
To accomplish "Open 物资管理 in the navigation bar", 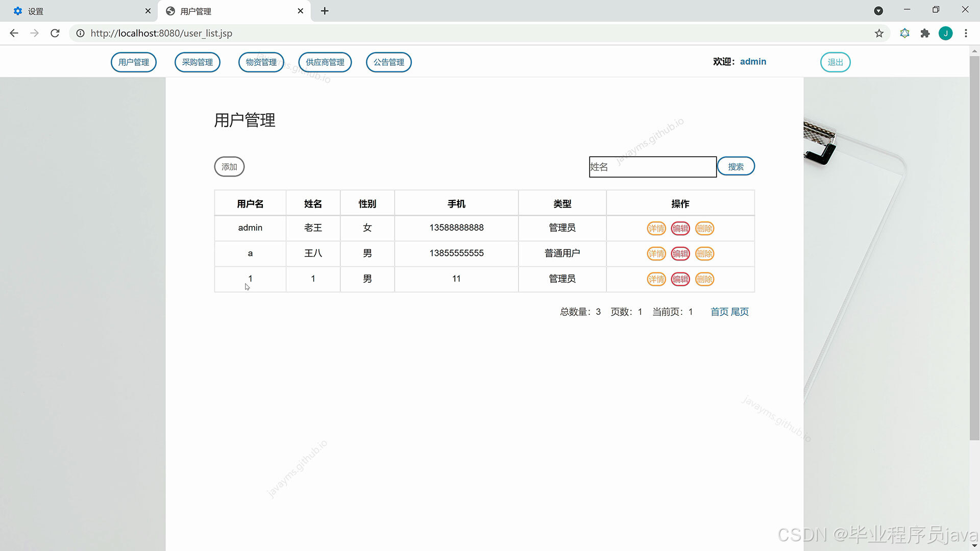I will (261, 62).
